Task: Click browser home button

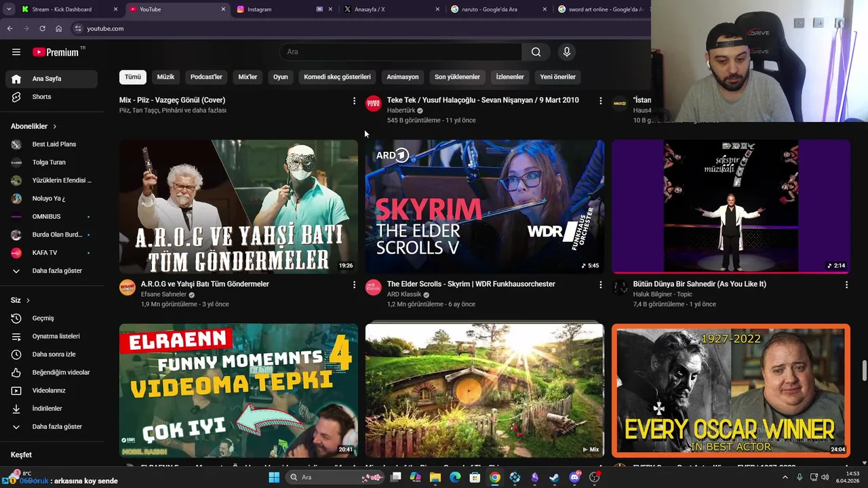Action: click(x=58, y=28)
